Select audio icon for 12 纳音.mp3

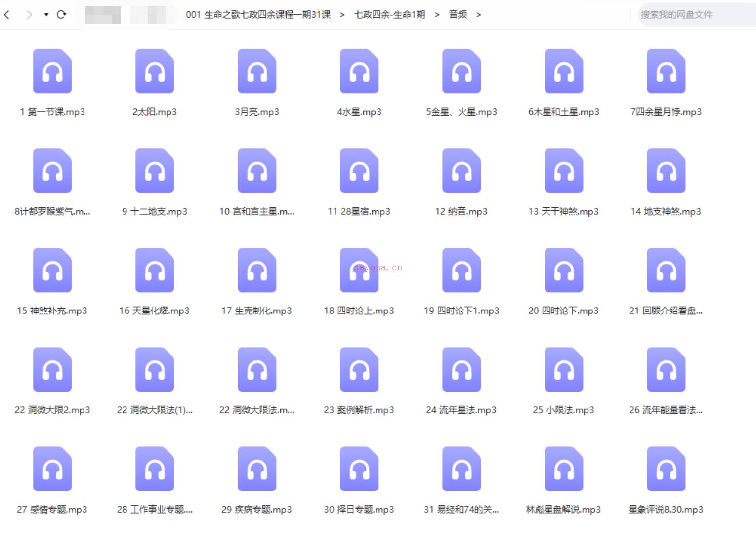(x=462, y=171)
